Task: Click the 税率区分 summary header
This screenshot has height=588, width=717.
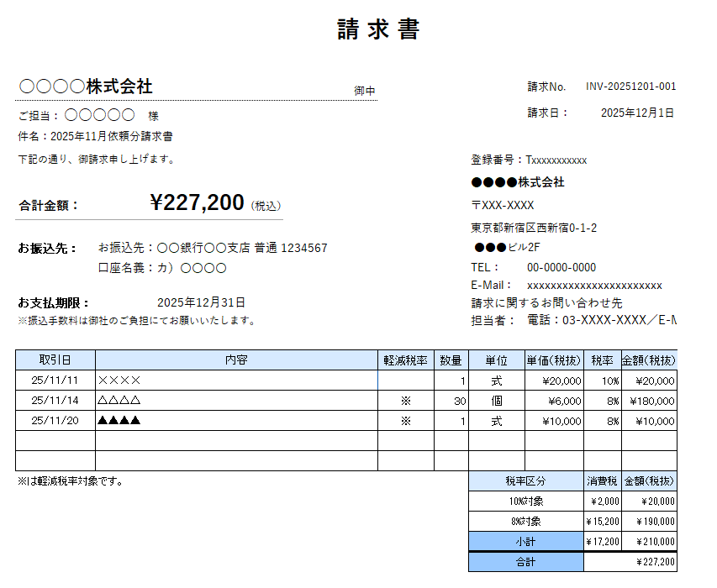Action: pos(526,481)
